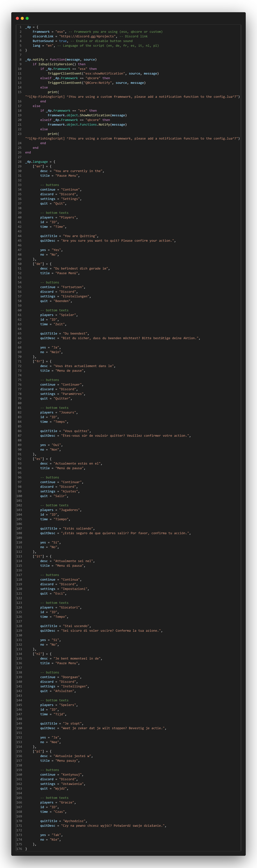
Task: Select the "Pause Menü" string
Action: coord(67,273)
